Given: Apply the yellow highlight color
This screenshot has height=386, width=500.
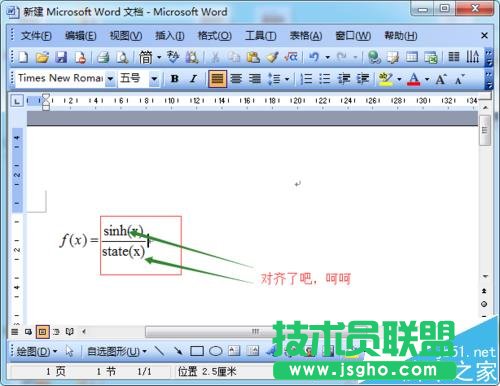Looking at the screenshot, I should click(386, 79).
